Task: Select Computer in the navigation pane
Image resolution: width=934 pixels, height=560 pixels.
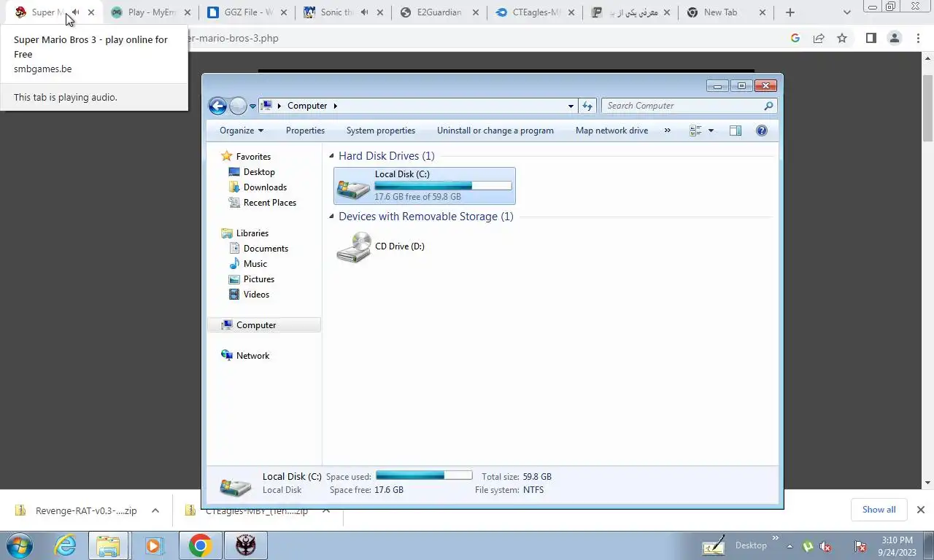Action: [x=256, y=325]
